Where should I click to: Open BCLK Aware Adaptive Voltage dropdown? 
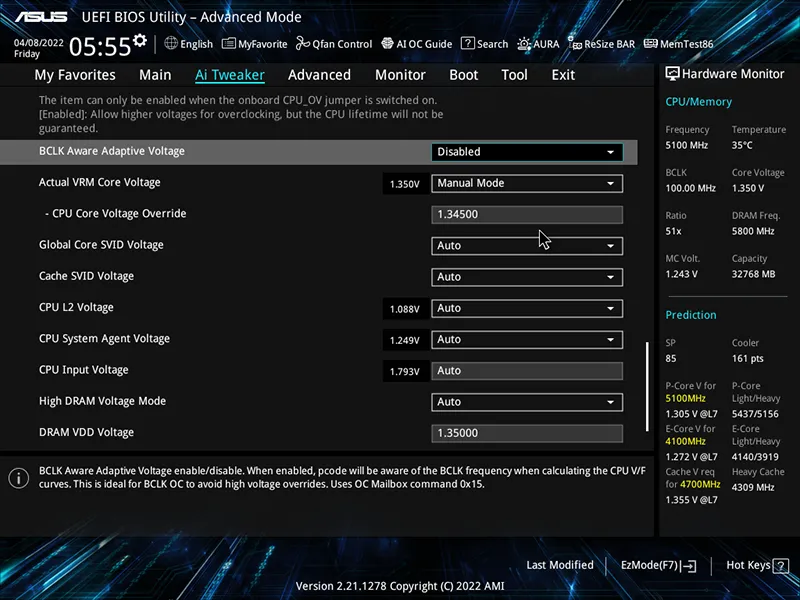[x=527, y=152]
